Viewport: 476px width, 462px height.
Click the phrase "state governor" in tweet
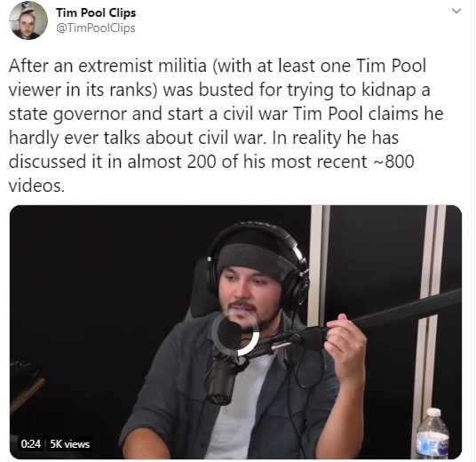67,115
